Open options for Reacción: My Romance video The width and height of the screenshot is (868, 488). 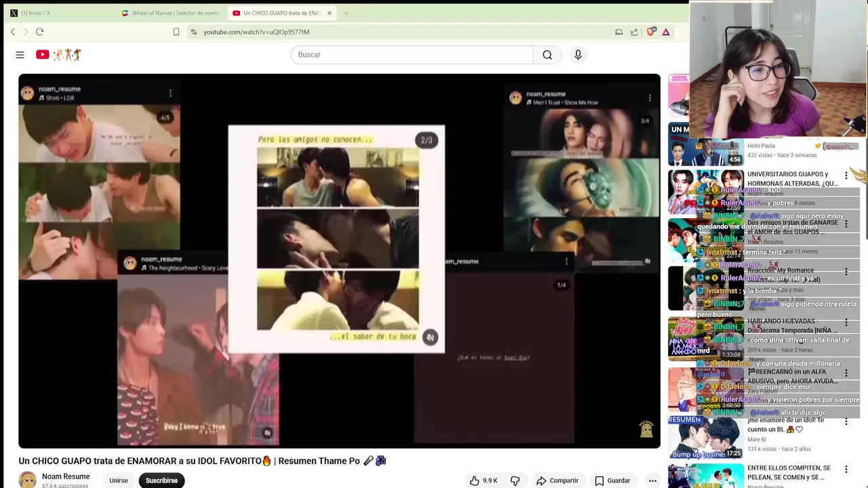[846, 272]
